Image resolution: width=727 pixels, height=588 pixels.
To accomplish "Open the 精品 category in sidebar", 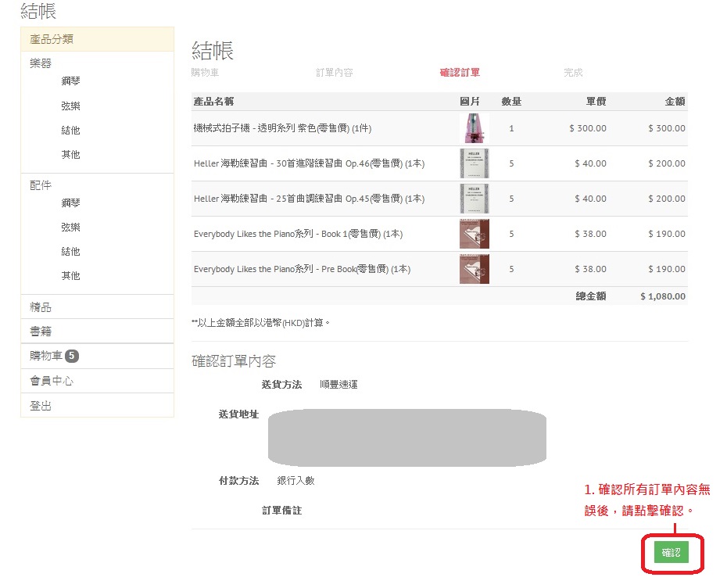I will coord(41,307).
